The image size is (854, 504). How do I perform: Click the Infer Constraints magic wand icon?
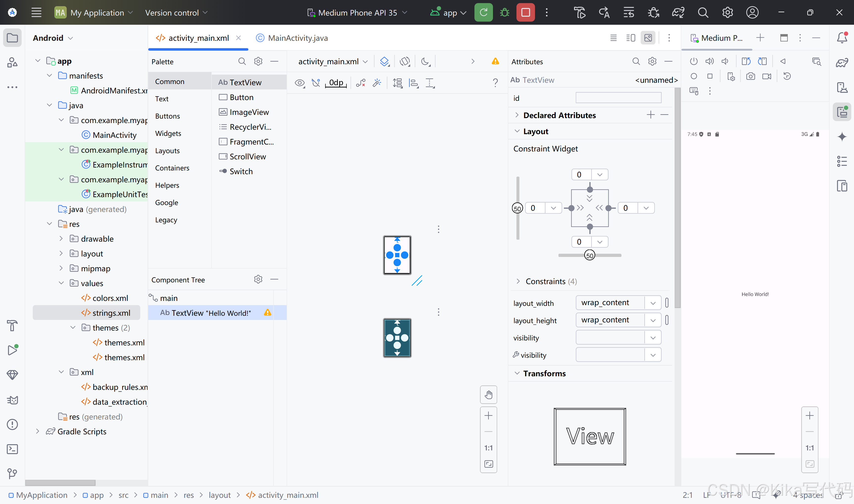[x=377, y=83]
